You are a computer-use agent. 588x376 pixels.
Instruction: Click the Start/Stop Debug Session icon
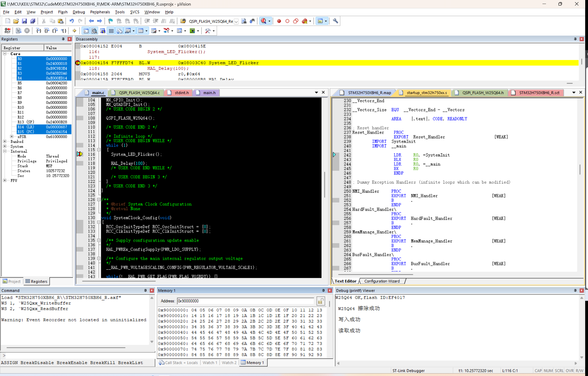(x=264, y=21)
